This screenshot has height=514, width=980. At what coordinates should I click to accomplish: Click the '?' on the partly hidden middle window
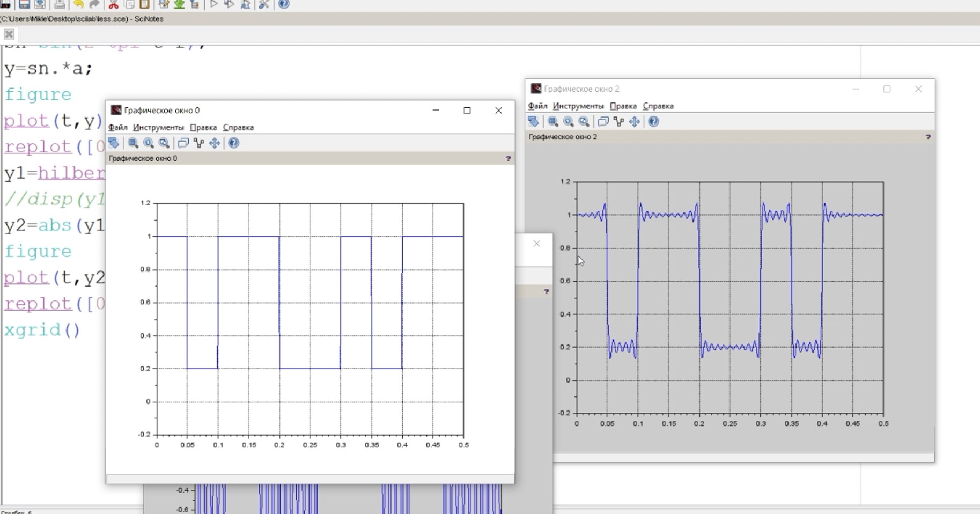[x=546, y=291]
